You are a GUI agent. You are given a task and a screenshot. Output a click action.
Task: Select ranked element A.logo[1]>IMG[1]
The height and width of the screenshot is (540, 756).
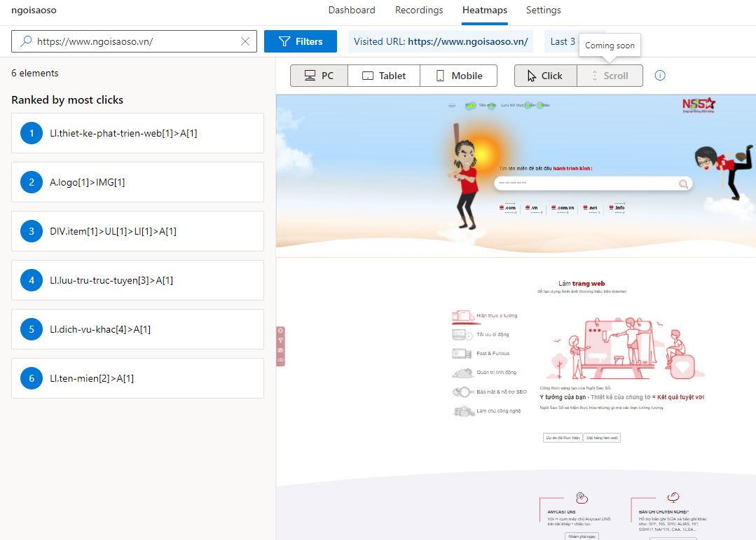coord(137,182)
